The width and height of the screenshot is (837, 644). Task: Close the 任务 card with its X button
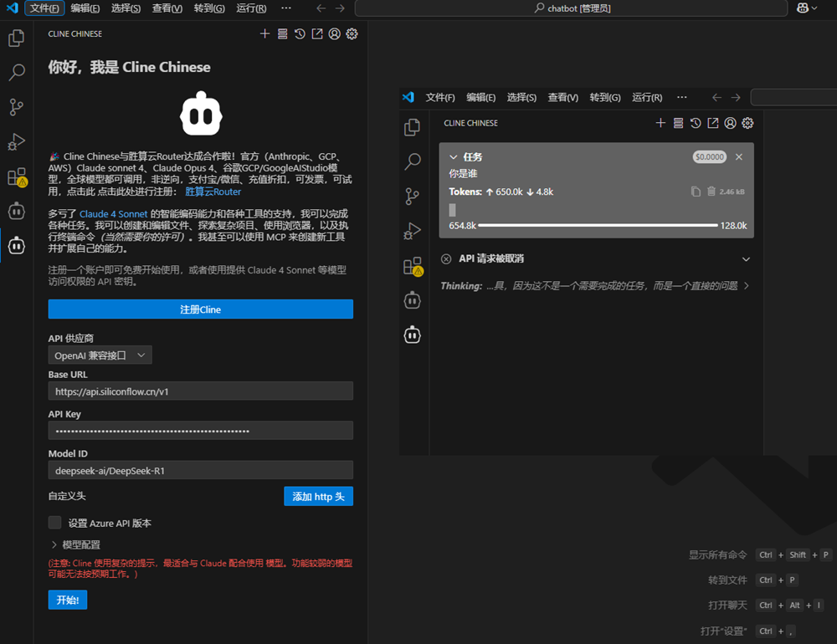click(739, 157)
